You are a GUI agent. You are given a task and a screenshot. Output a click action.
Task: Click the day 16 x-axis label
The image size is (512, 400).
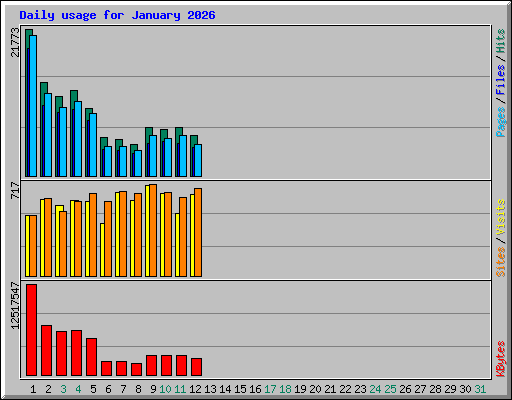click(255, 389)
